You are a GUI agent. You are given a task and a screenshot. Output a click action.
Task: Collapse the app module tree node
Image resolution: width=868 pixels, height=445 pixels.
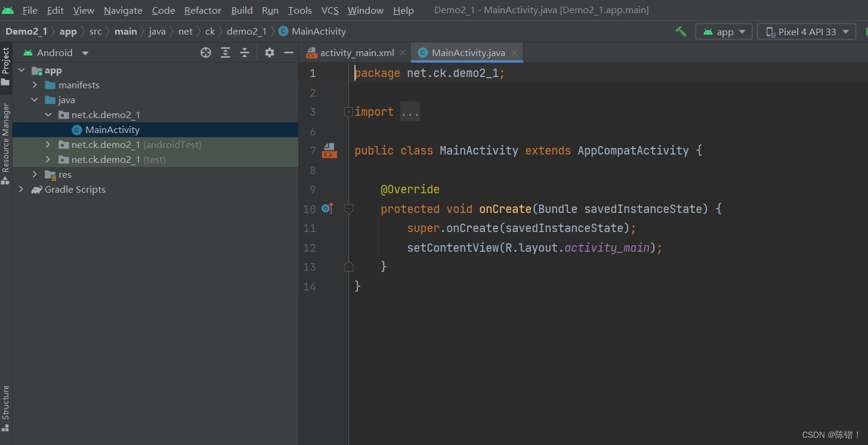[21, 70]
